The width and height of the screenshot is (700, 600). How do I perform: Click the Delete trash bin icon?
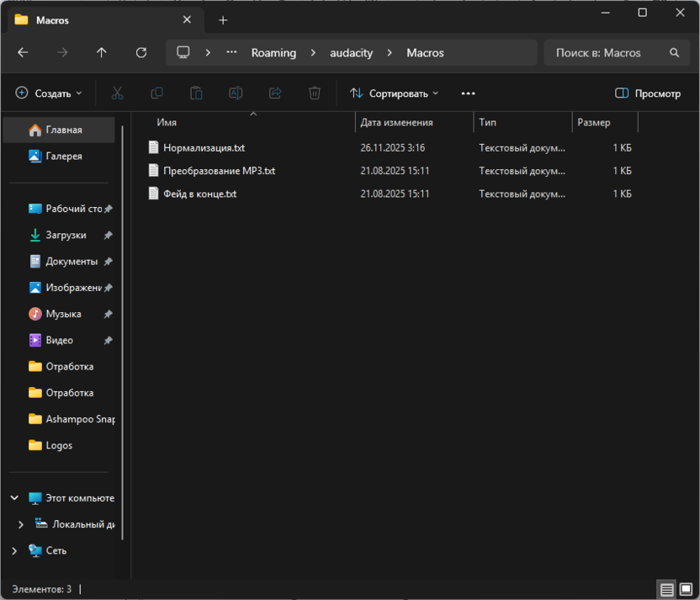pos(315,93)
